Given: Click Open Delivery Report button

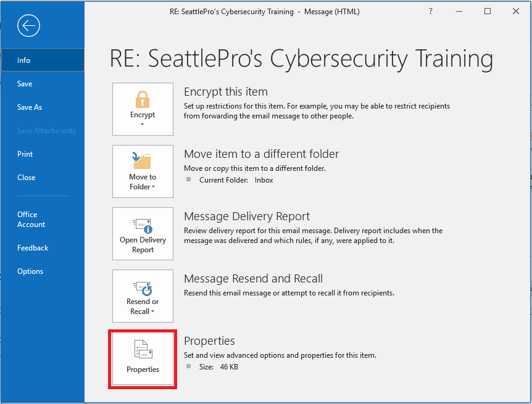Looking at the screenshot, I should (x=143, y=234).
